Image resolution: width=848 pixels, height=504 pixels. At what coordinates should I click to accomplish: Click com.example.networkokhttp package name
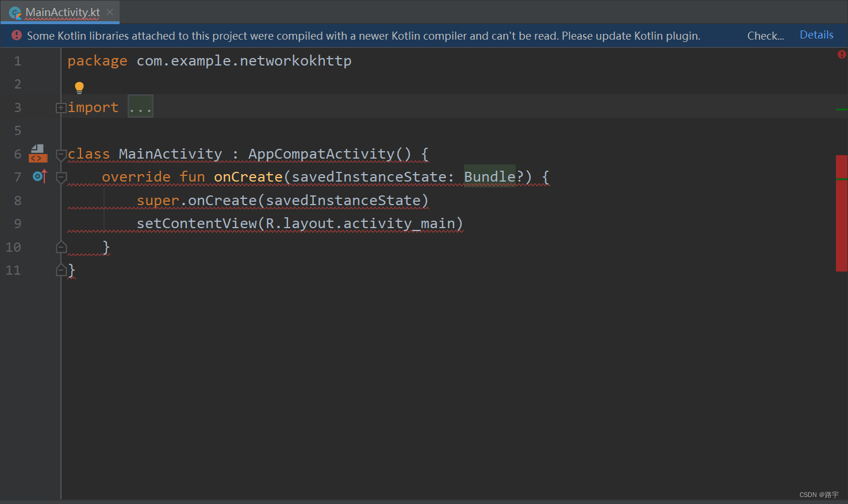244,61
